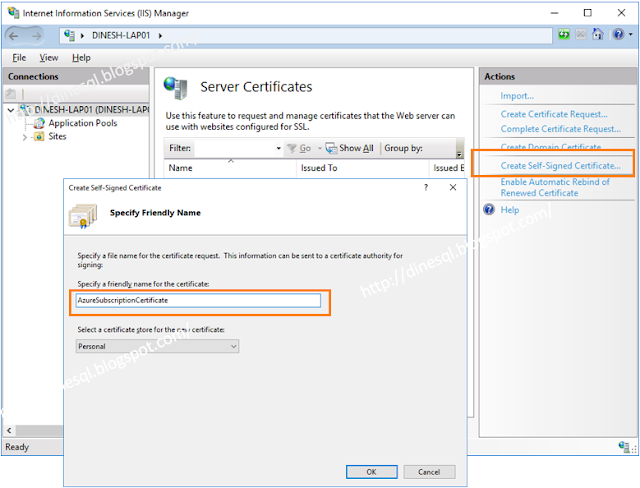This screenshot has height=488, width=640.
Task: Open the Help link in Actions pane
Action: coord(510,210)
